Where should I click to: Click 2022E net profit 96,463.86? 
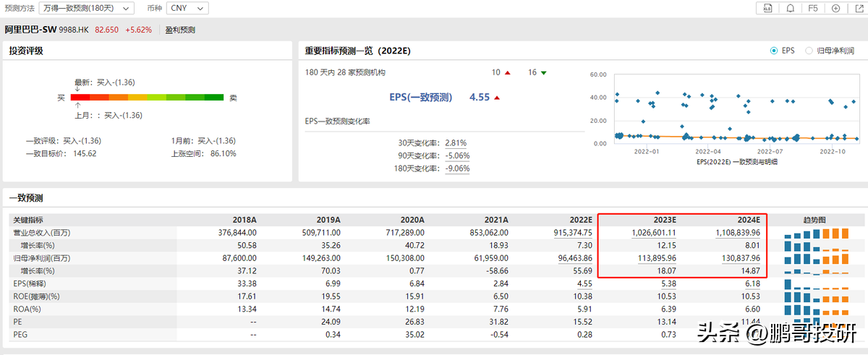pyautogui.click(x=574, y=258)
